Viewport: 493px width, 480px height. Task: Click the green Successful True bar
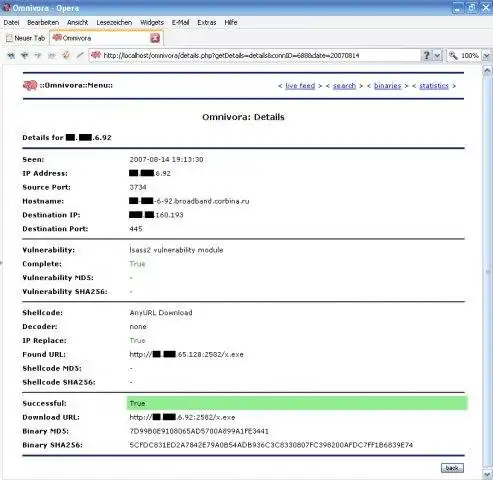tap(297, 403)
